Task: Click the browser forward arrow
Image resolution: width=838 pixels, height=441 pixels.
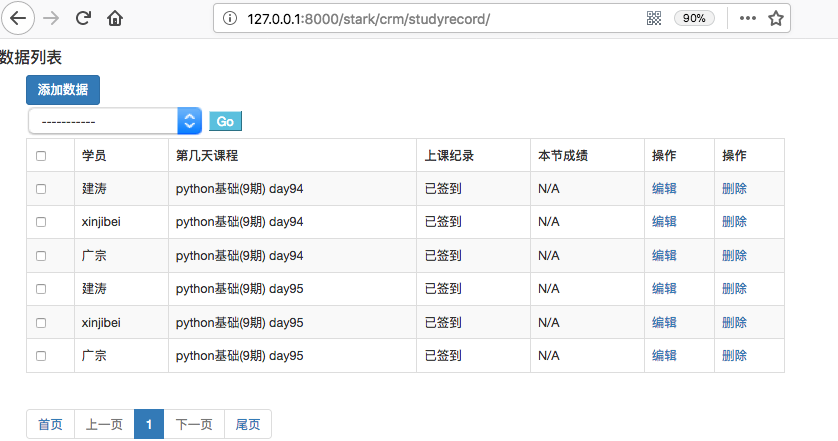Action: pos(51,18)
